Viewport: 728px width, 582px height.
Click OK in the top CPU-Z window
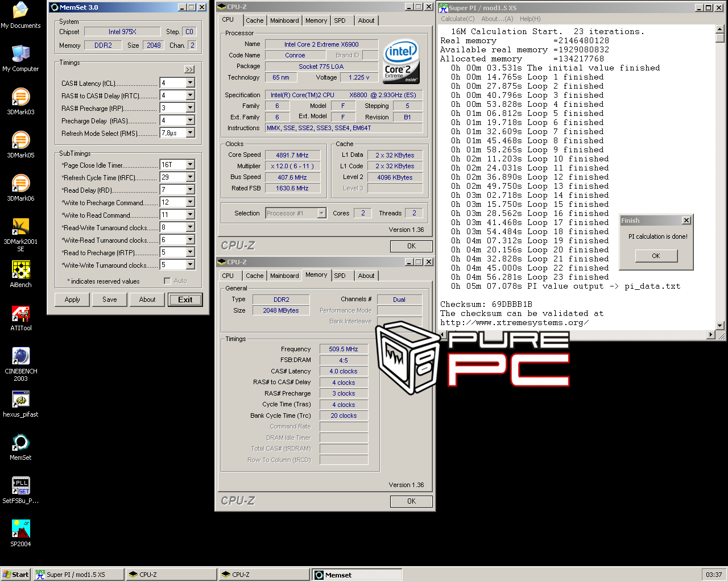click(x=412, y=246)
